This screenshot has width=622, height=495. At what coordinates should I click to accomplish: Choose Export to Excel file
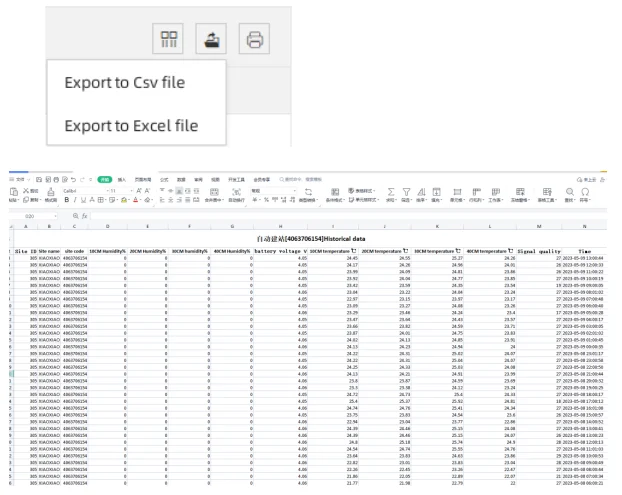pyautogui.click(x=131, y=126)
